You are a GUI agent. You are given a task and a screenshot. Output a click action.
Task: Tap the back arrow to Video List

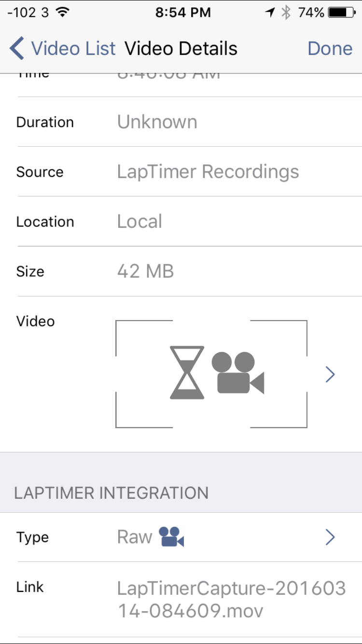click(x=17, y=49)
